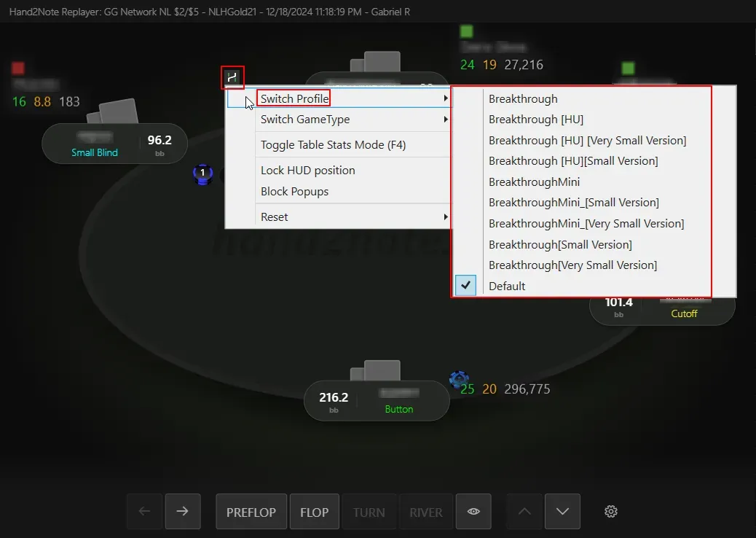The height and width of the screenshot is (538, 756).
Task: Click the up chevron for previous hand
Action: [524, 512]
